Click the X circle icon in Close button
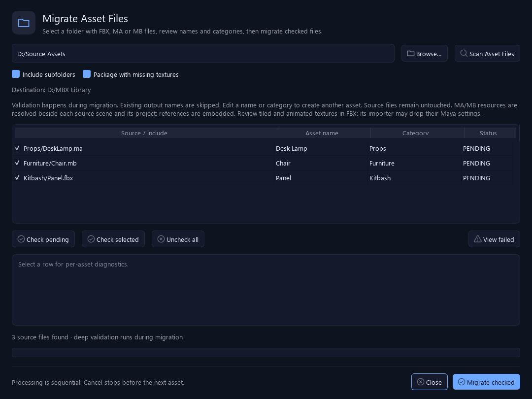Image resolution: width=532 pixels, height=399 pixels. coord(420,382)
